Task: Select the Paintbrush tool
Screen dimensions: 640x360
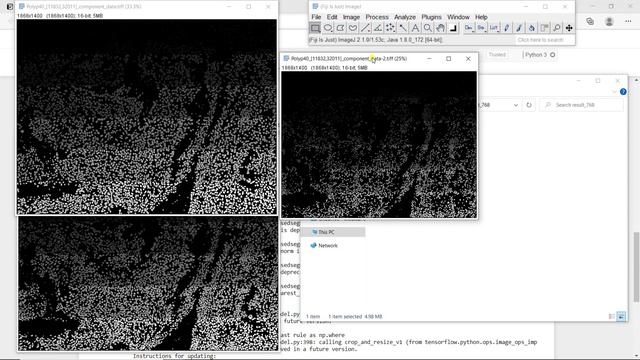Action: tap(519, 28)
